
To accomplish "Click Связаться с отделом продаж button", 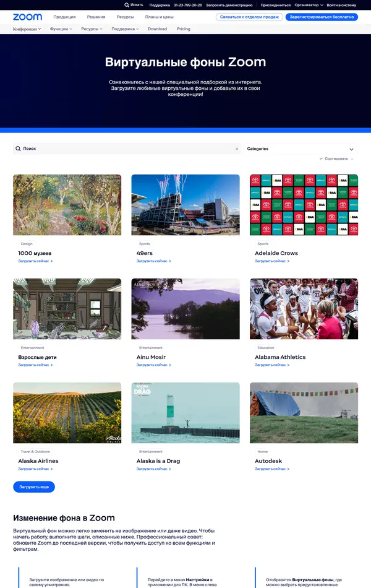I will tap(249, 17).
